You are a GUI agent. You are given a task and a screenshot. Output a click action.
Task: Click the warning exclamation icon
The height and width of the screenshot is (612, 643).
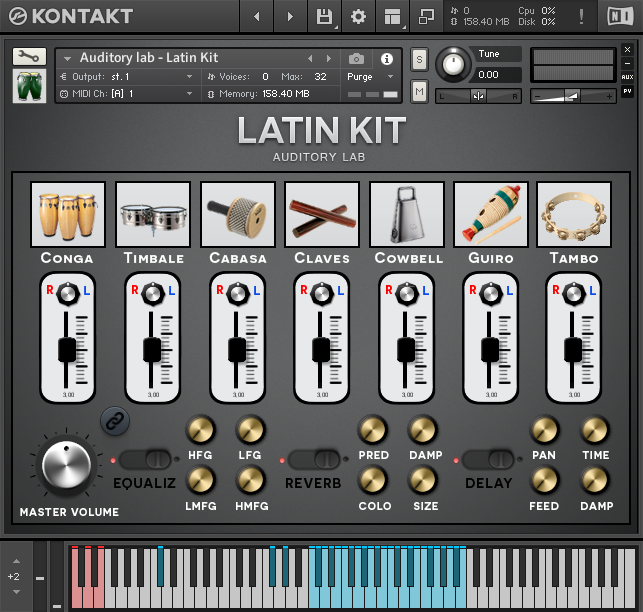(581, 17)
